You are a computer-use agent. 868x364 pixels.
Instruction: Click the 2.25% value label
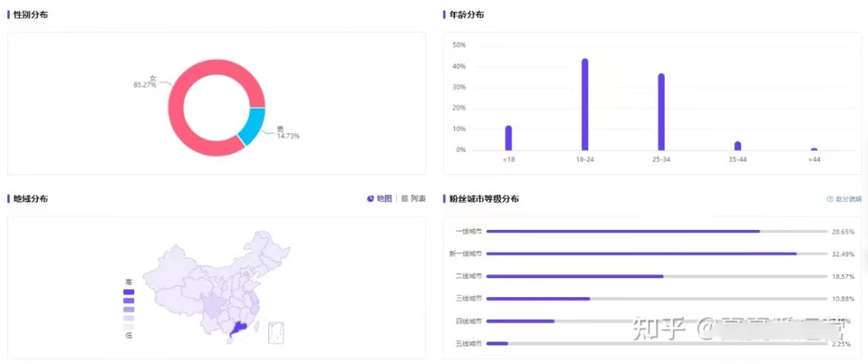click(843, 344)
